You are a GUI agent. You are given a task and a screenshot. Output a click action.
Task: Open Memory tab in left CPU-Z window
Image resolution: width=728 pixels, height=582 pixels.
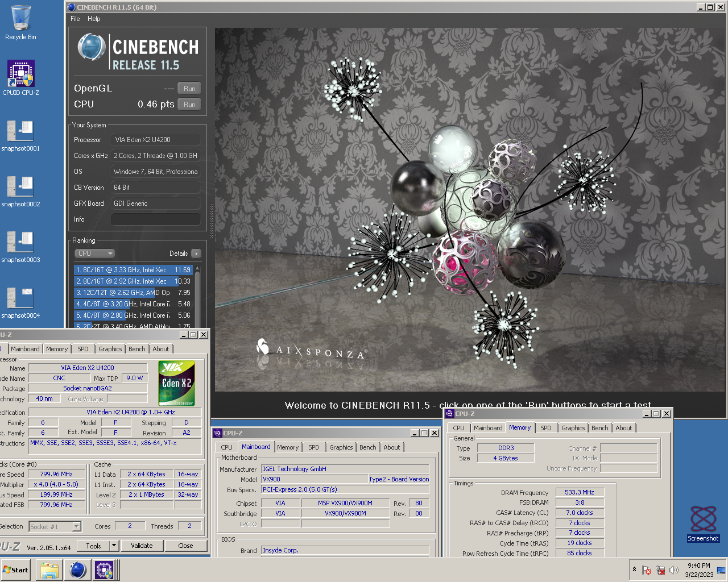(57, 349)
